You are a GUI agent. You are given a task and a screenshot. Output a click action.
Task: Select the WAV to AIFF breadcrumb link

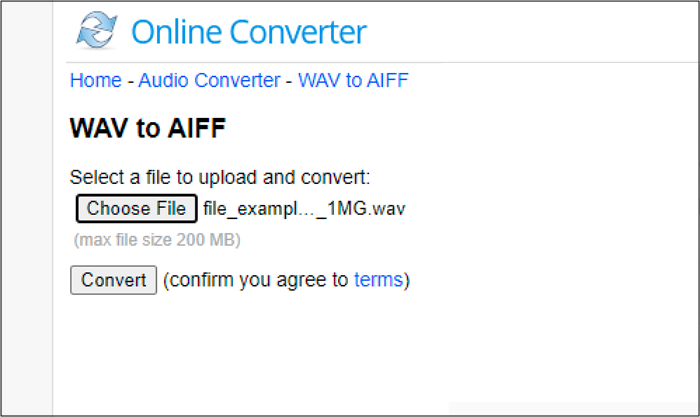click(x=353, y=81)
